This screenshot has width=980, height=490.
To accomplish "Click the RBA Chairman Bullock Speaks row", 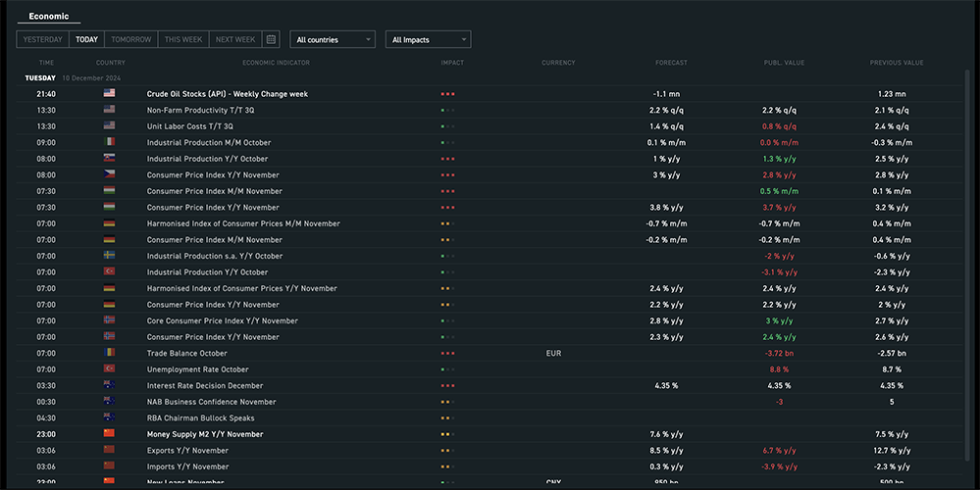I will [200, 417].
